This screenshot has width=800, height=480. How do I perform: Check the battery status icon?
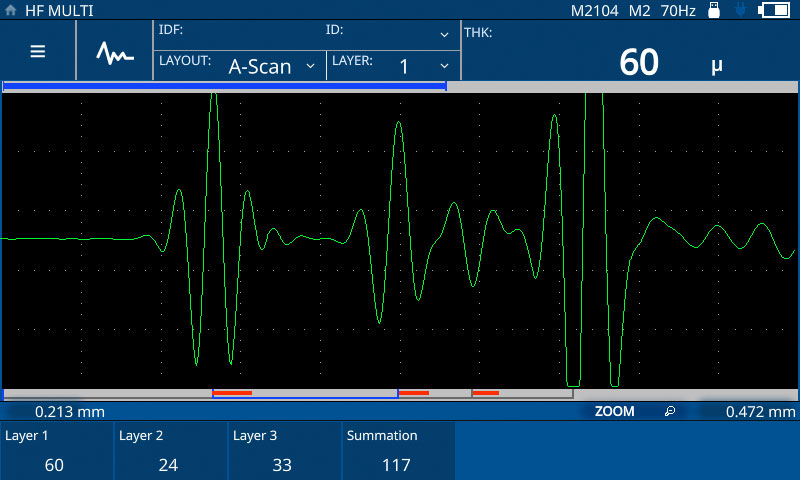click(774, 10)
